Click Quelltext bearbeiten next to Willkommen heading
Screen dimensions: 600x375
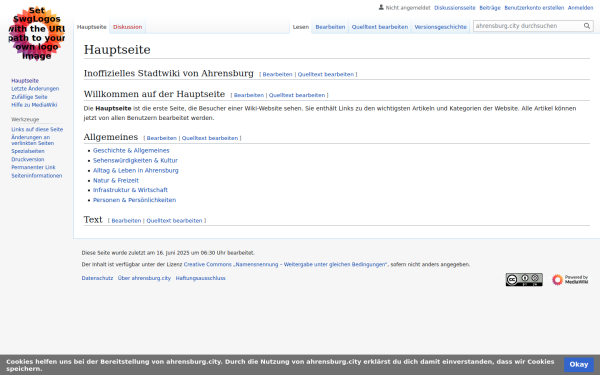[x=297, y=95]
